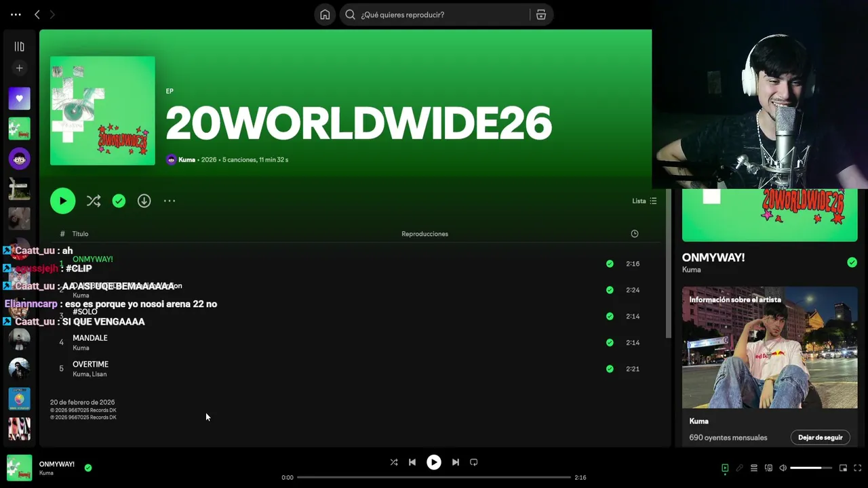
Task: Click track number 4 for MANDALE
Action: (x=61, y=342)
